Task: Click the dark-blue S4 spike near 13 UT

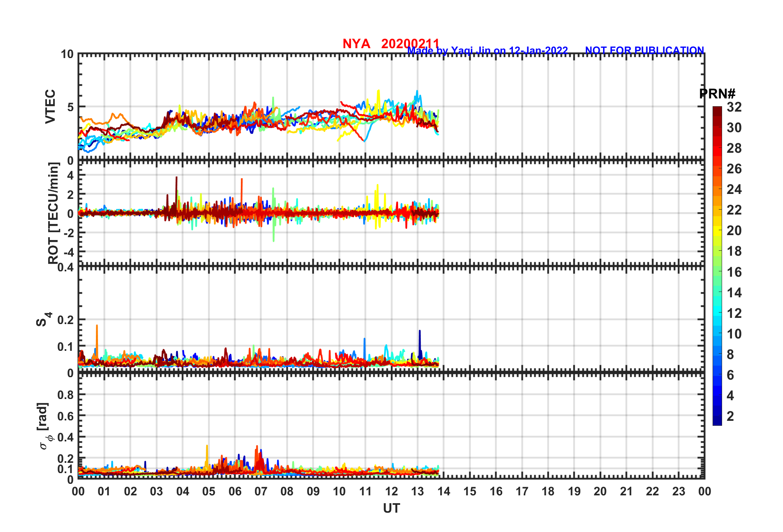Action: click(420, 344)
